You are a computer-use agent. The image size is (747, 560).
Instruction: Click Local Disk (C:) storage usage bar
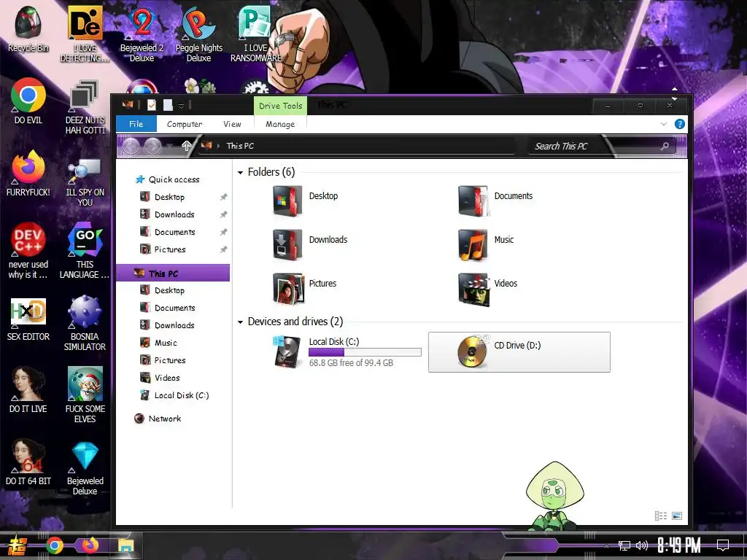click(x=365, y=352)
